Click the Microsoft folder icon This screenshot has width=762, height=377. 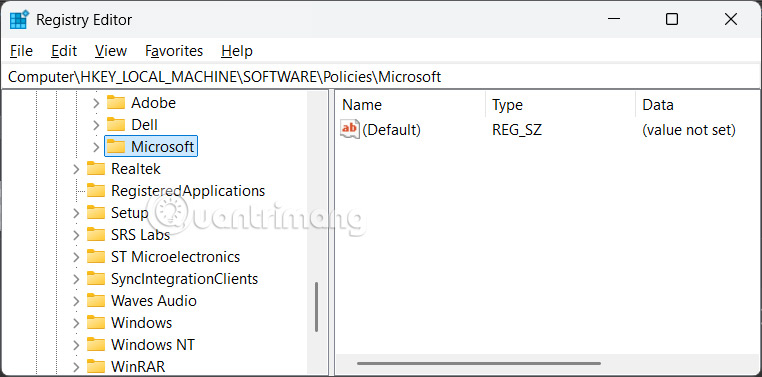point(116,146)
